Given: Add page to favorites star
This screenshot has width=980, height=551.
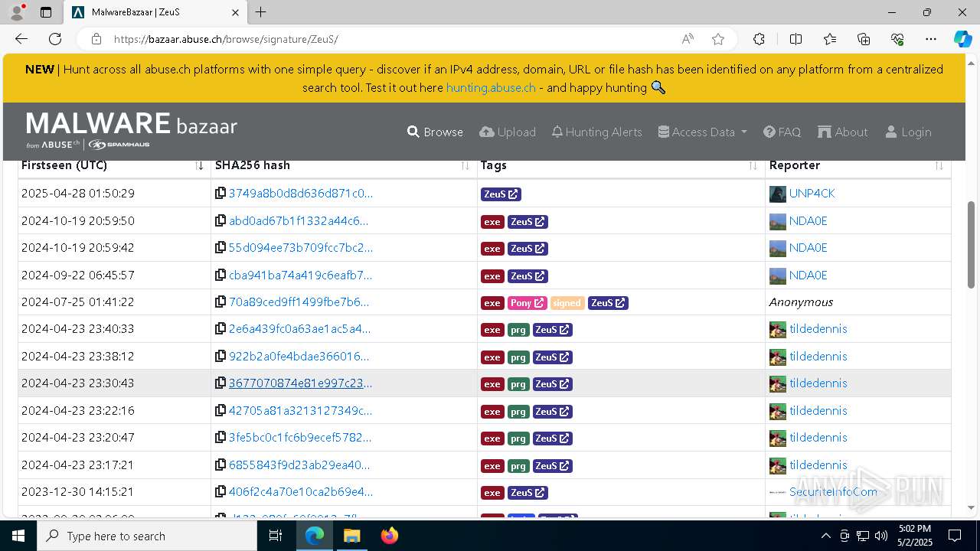Looking at the screenshot, I should tap(718, 39).
